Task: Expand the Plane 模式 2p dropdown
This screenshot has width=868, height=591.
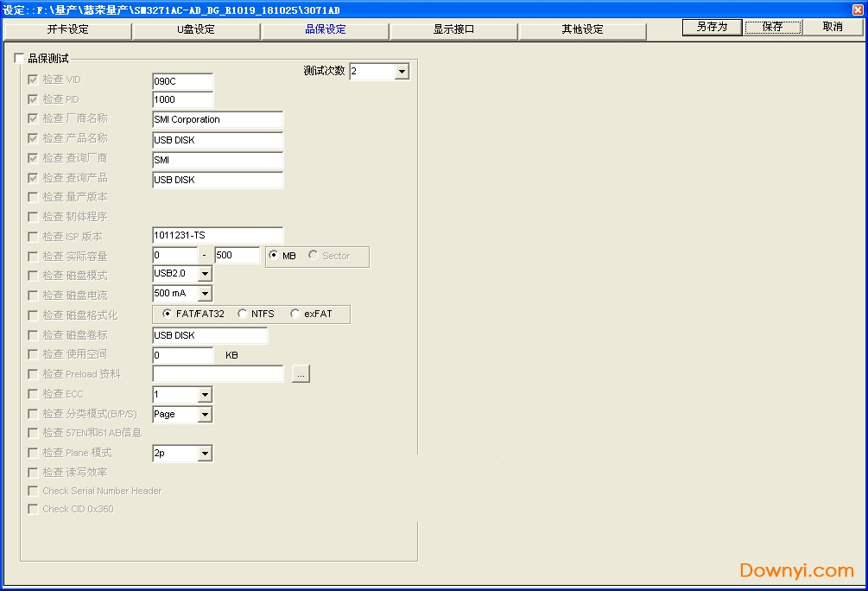Action: coord(205,454)
